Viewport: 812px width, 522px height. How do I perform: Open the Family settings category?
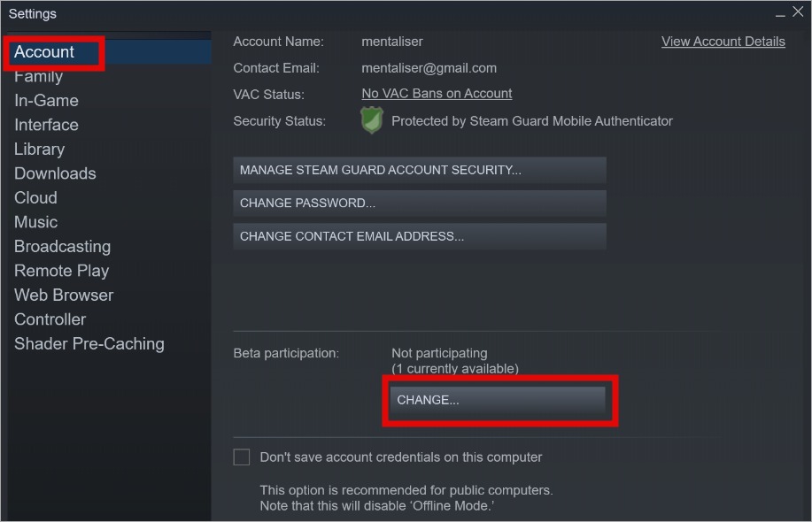coord(38,77)
